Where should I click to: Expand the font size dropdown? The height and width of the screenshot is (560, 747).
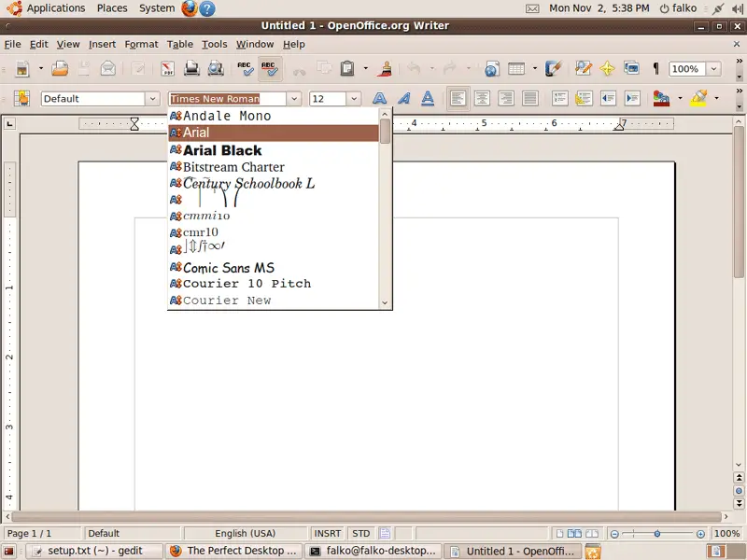coord(354,99)
